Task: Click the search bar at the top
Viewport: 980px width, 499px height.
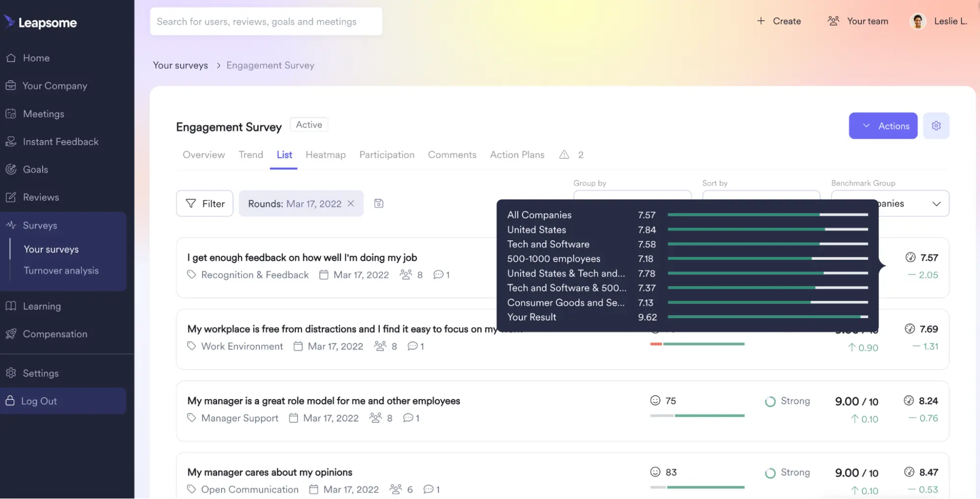Action: (266, 21)
